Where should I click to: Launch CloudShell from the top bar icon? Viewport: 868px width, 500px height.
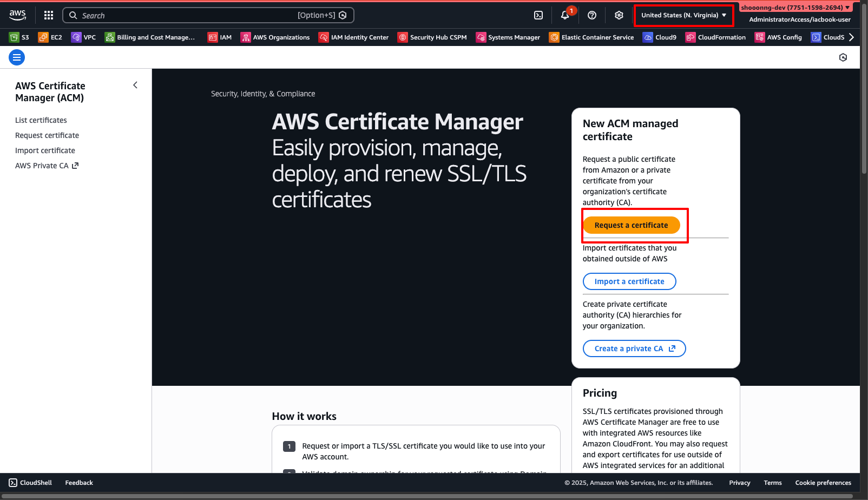tap(538, 15)
